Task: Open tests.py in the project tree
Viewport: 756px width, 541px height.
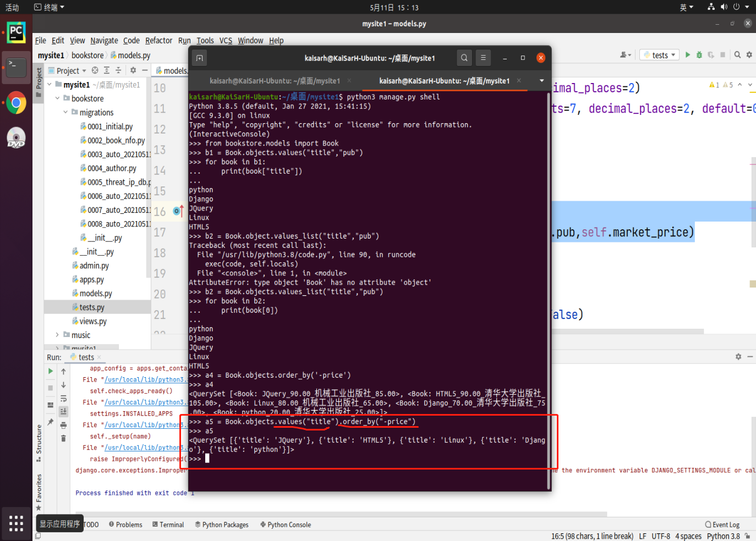Action: pos(91,307)
